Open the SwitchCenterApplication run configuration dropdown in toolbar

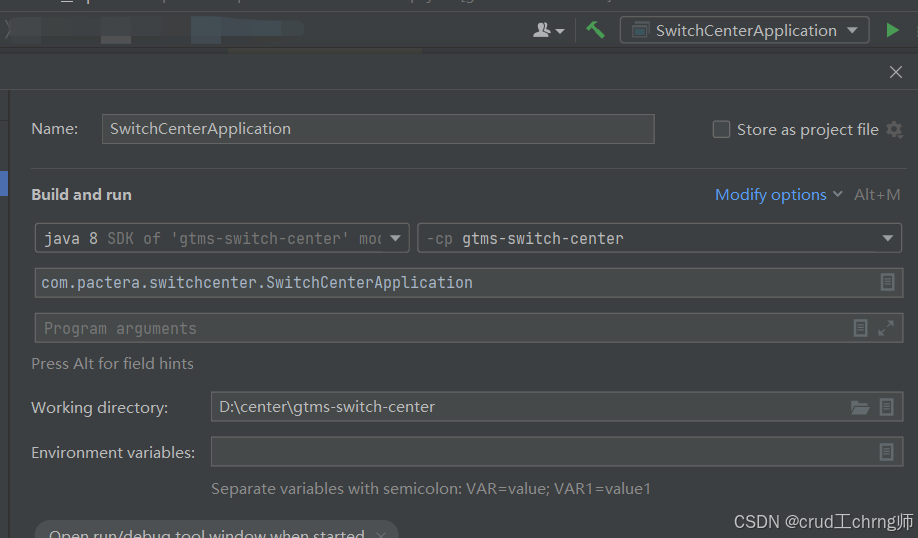744,30
